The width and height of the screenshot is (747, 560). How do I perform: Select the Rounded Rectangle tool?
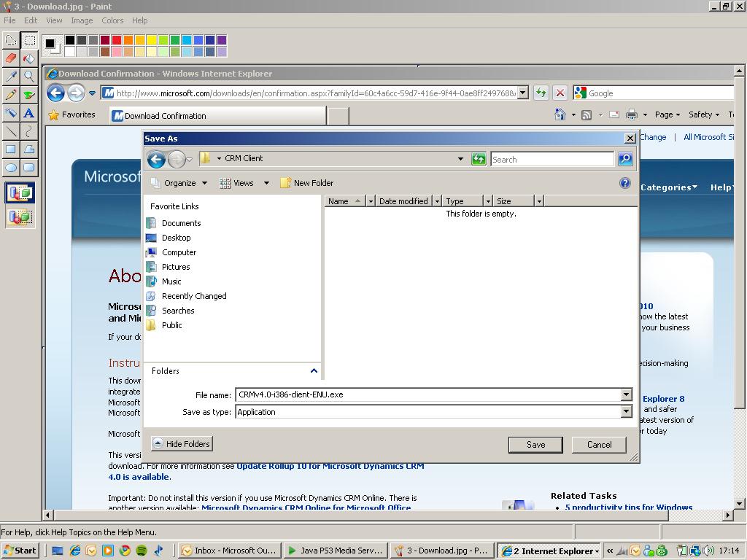coord(29,167)
